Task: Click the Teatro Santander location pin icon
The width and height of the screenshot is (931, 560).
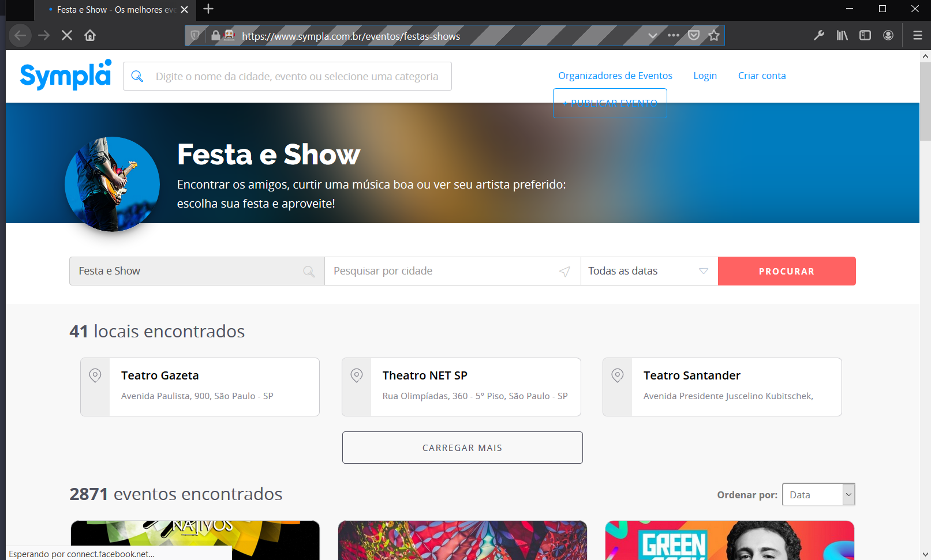Action: [x=618, y=375]
